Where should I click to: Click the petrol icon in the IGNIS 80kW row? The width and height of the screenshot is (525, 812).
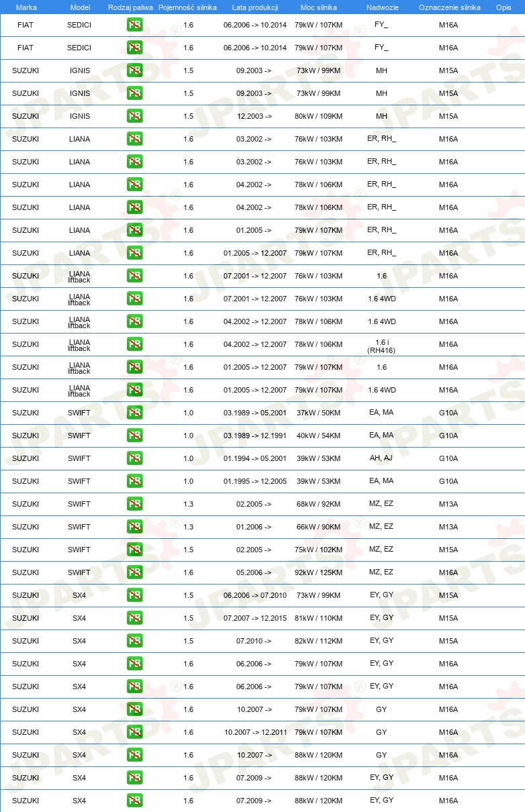coord(134,116)
